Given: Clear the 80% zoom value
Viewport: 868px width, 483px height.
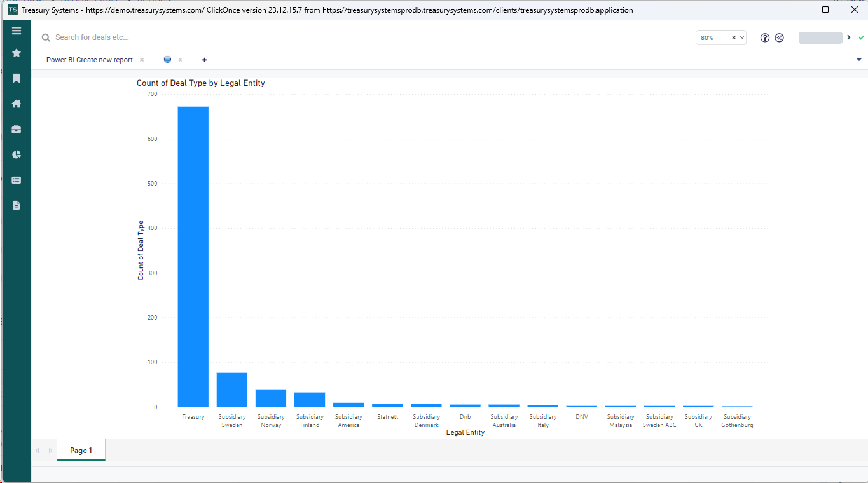Looking at the screenshot, I should (x=733, y=37).
